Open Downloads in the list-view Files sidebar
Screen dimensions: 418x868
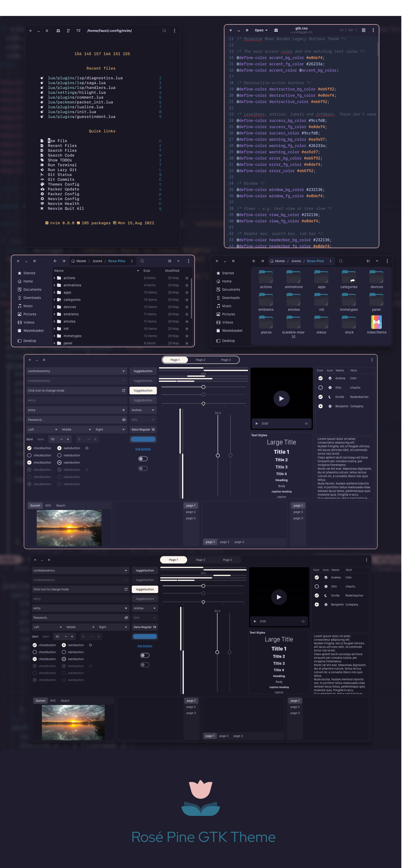(x=32, y=298)
